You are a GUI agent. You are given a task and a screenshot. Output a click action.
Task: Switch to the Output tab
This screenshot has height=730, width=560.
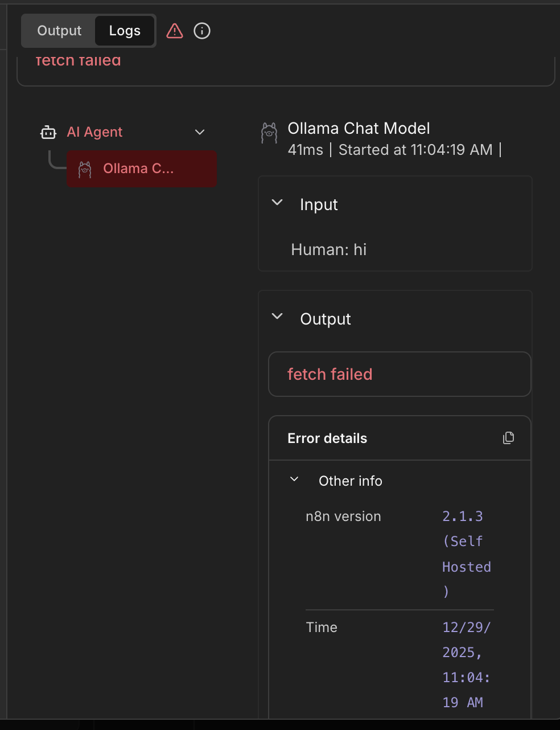pyautogui.click(x=59, y=31)
